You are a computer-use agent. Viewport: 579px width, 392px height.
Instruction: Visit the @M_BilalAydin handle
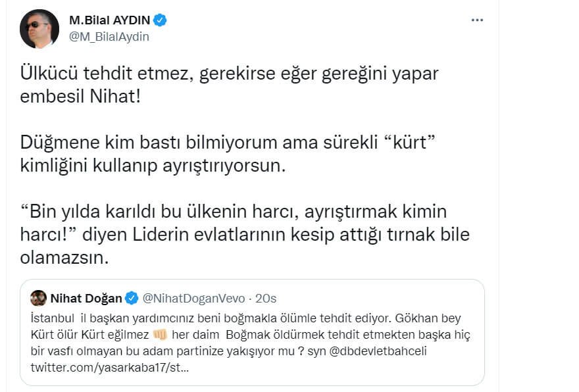pos(109,37)
